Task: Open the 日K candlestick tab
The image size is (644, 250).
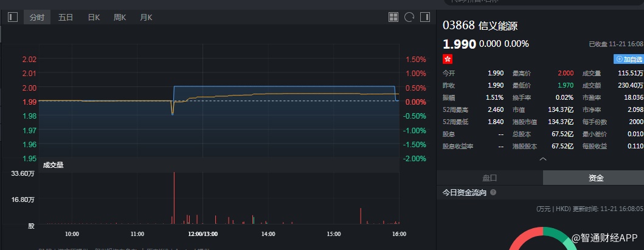Action: click(94, 18)
